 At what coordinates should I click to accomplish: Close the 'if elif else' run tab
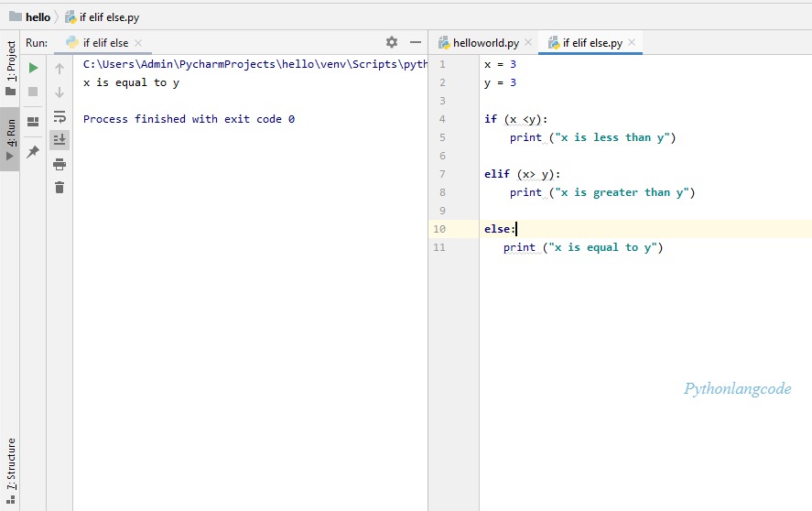[138, 43]
